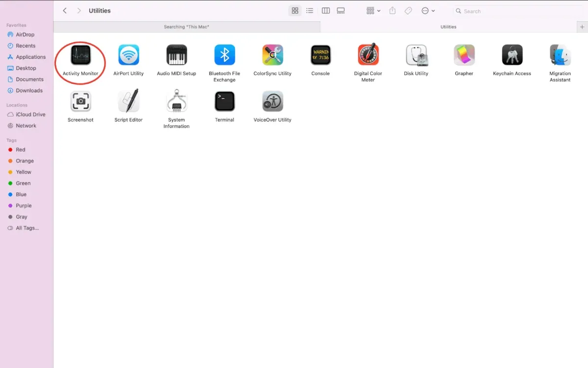The width and height of the screenshot is (588, 368).
Task: Open the More actions ellipsis menu
Action: (x=428, y=11)
